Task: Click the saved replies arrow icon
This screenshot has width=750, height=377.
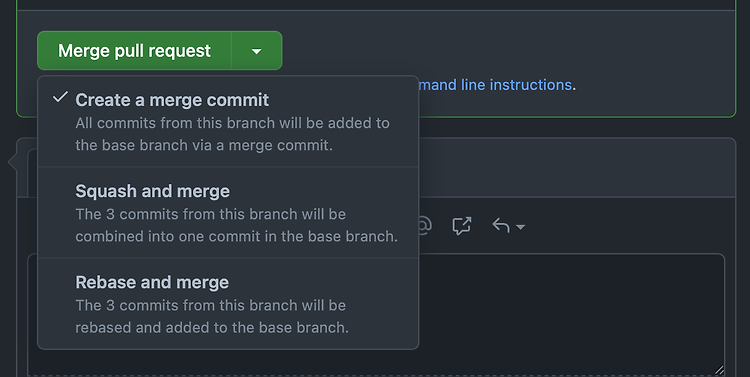Action: pyautogui.click(x=501, y=225)
